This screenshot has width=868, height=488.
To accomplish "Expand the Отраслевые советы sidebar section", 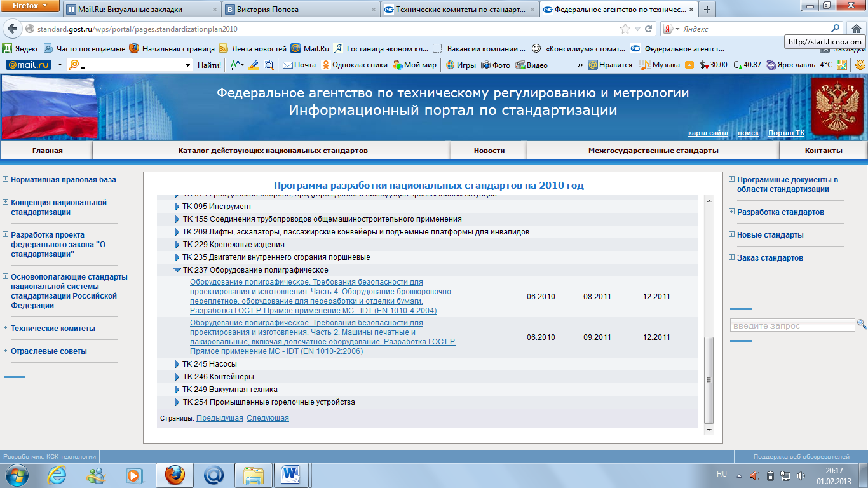I will click(6, 351).
